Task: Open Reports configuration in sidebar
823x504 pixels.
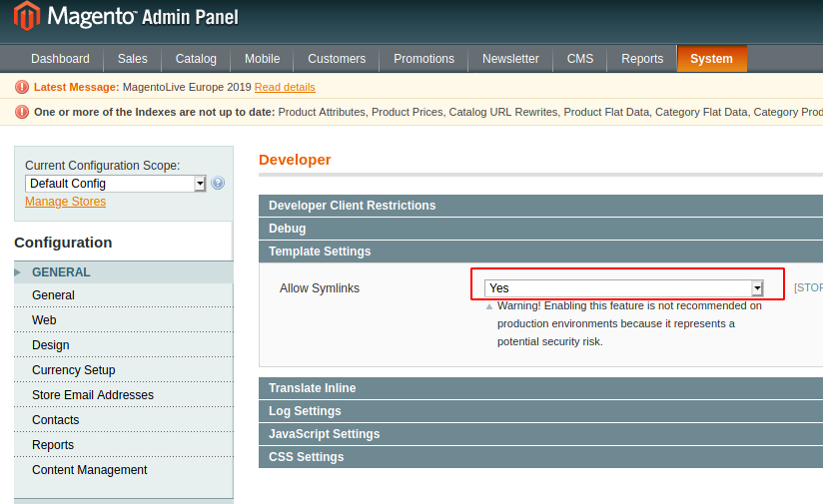Action: tap(123, 445)
